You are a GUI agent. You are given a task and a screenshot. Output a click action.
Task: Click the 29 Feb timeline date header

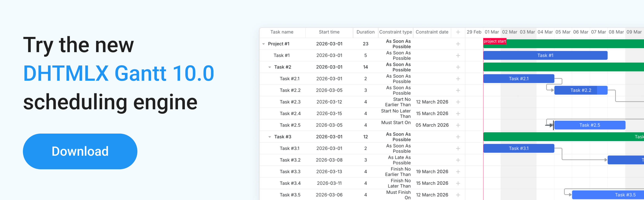coord(474,32)
